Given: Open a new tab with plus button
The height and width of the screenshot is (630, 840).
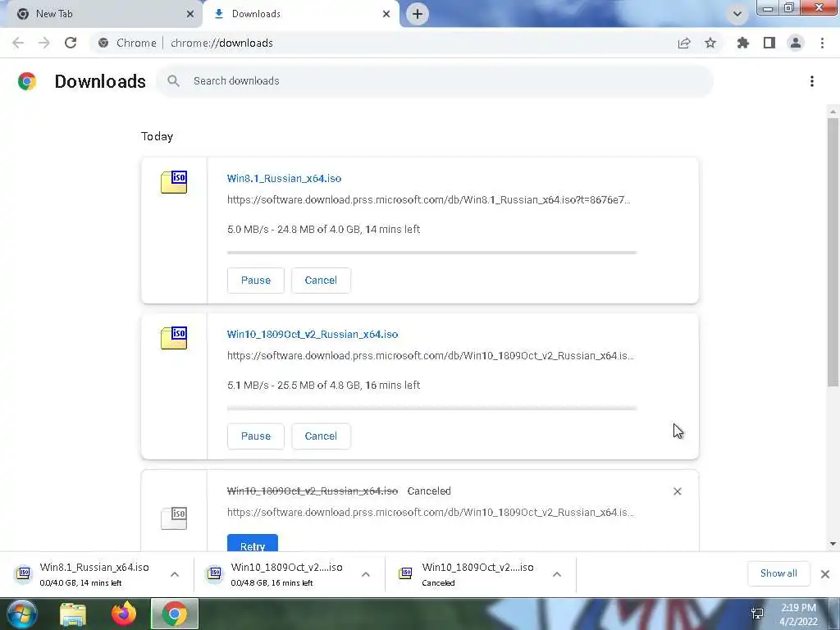Looking at the screenshot, I should 418,14.
